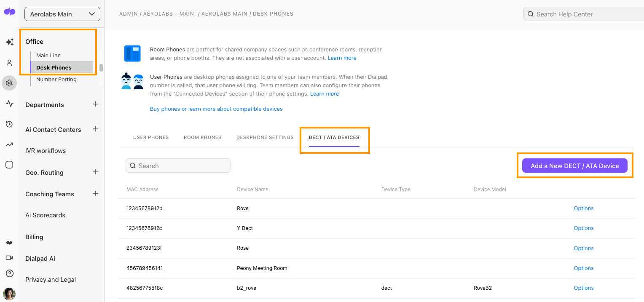Open the Aerolabs Main office dropdown
The height and width of the screenshot is (302, 644).
62,14
